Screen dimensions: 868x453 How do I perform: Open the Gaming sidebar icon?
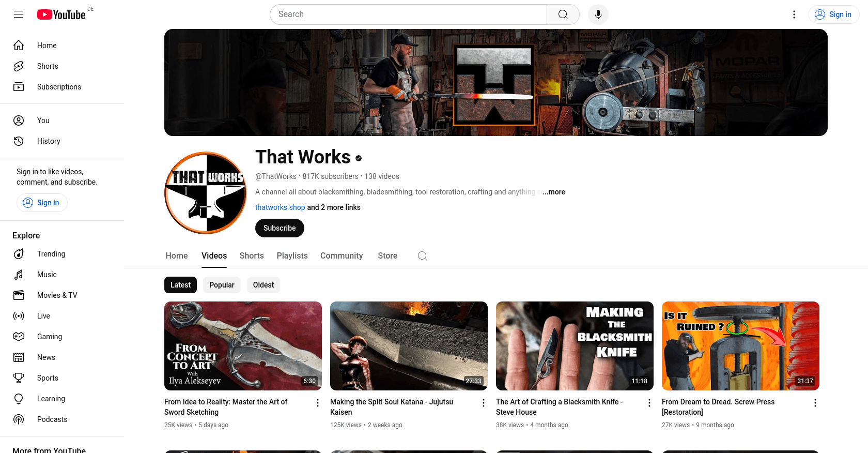[19, 337]
